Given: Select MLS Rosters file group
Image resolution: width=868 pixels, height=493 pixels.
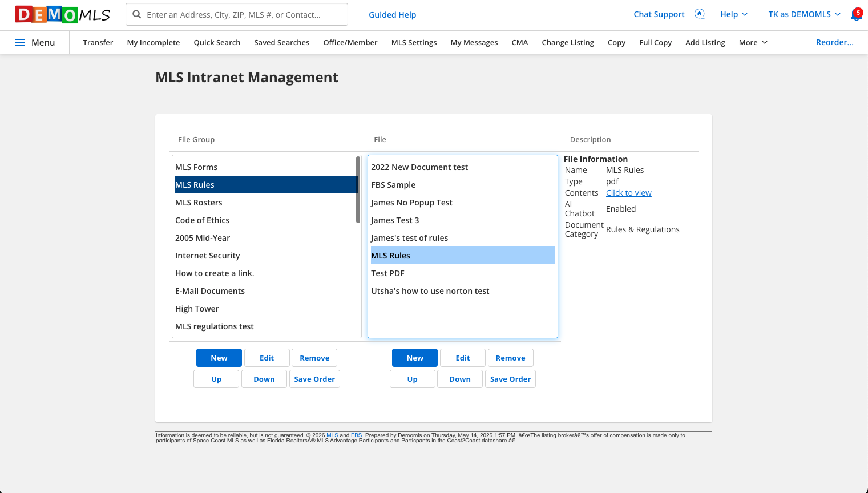Looking at the screenshot, I should 265,203.
